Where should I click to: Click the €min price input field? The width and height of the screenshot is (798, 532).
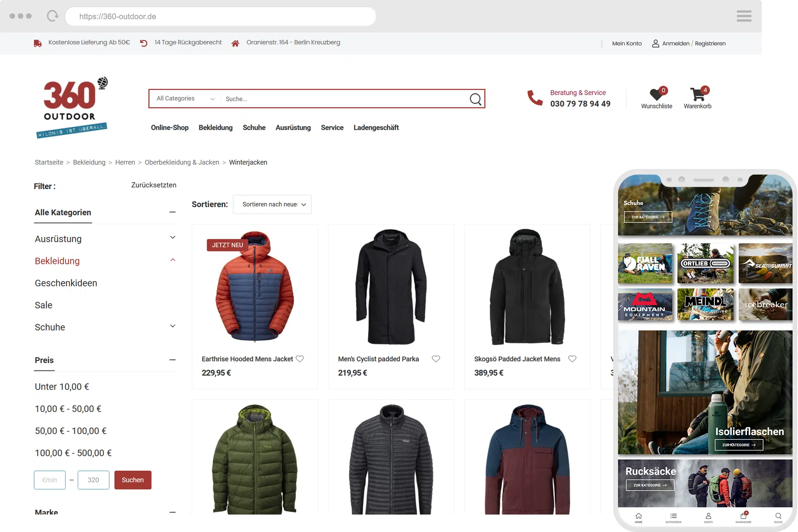click(x=49, y=480)
